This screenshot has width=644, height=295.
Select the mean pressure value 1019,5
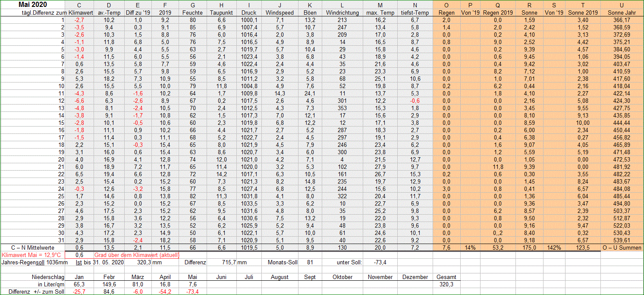click(249, 247)
